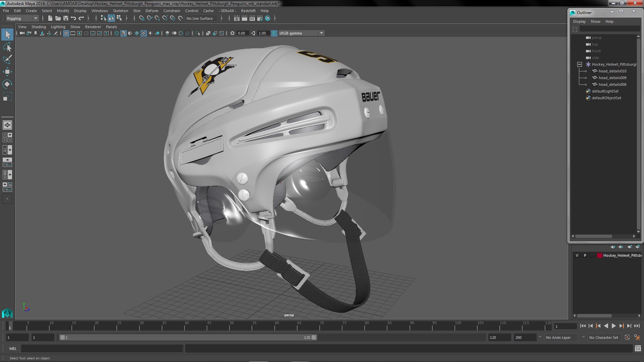Select by hierarchy mode icon
Image resolution: width=644 pixels, height=362 pixels.
(x=103, y=18)
